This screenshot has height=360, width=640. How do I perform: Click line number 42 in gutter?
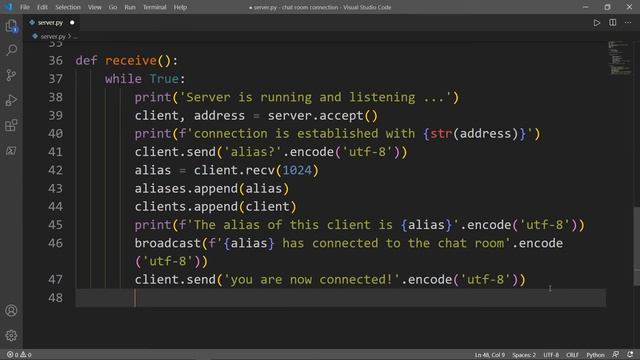coord(56,170)
